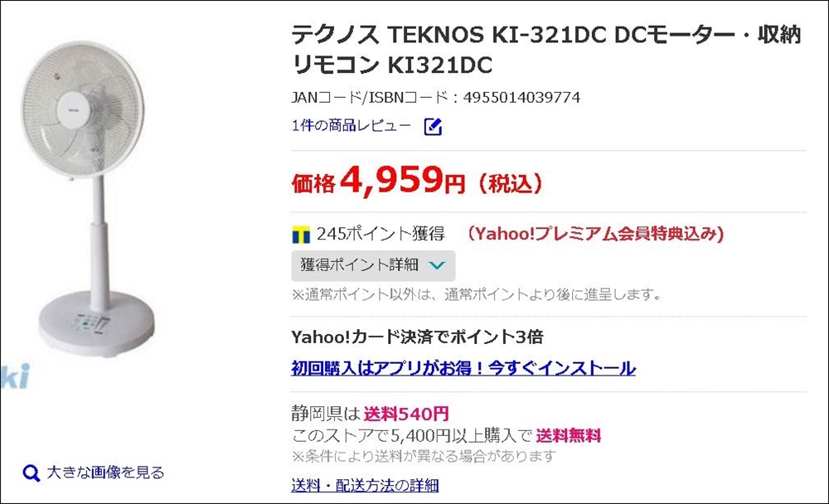Open the 大きな画像を見る text link
The image size is (829, 504).
tap(105, 472)
